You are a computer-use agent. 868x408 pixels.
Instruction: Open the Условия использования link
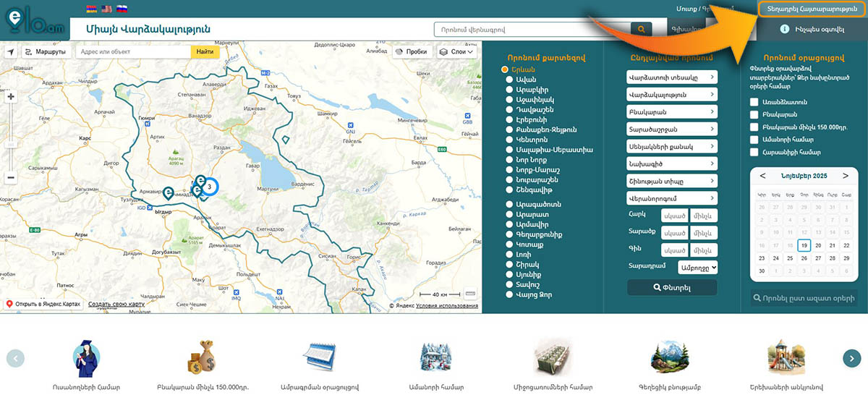coord(447,306)
